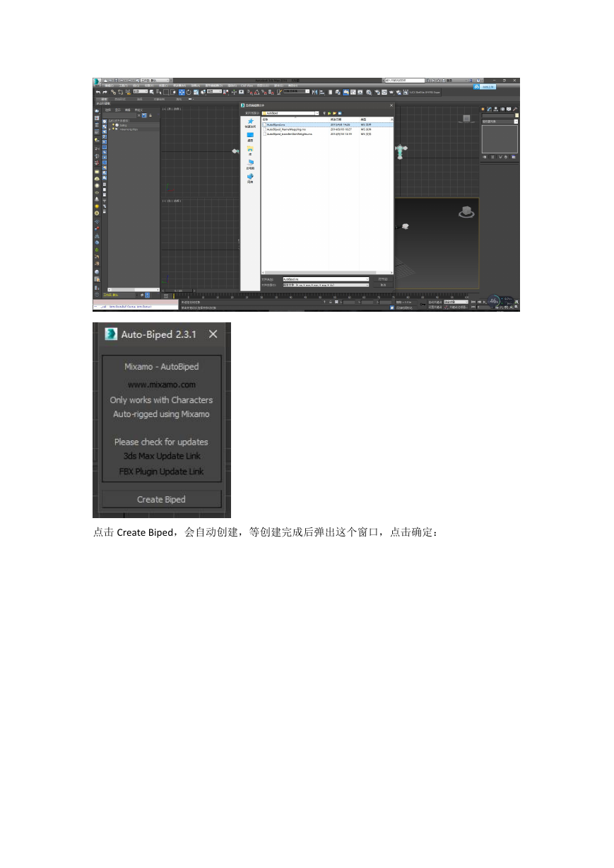Select the Select and Scale tool

tap(196, 92)
